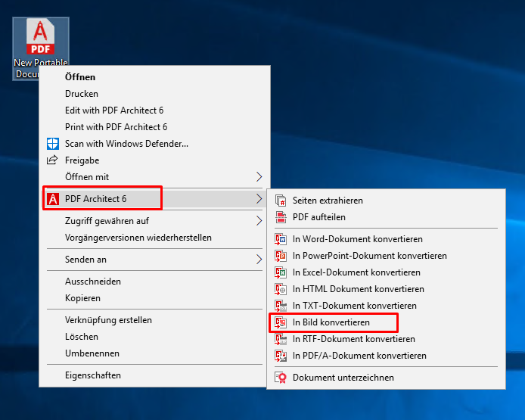Image resolution: width=525 pixels, height=420 pixels.
Task: Click the Seiten extrahieren icon
Action: (x=281, y=201)
